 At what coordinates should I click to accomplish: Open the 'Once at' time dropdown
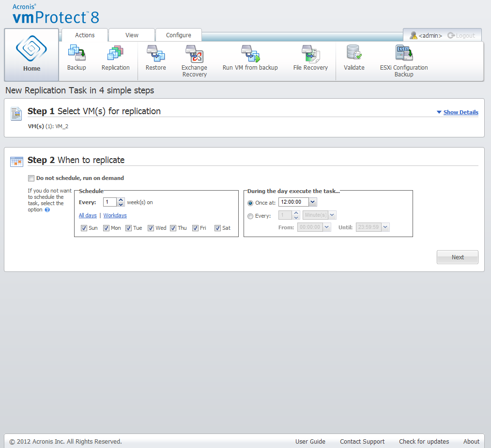click(312, 202)
